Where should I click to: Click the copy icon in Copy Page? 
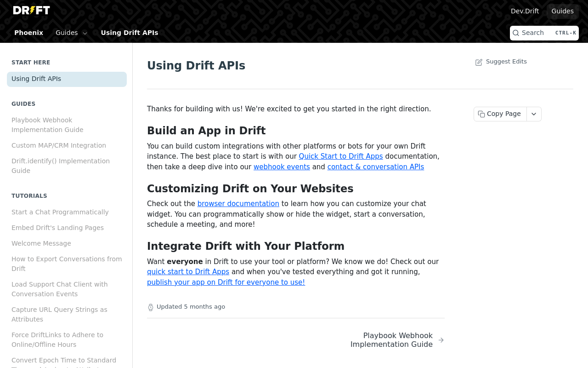coord(481,114)
